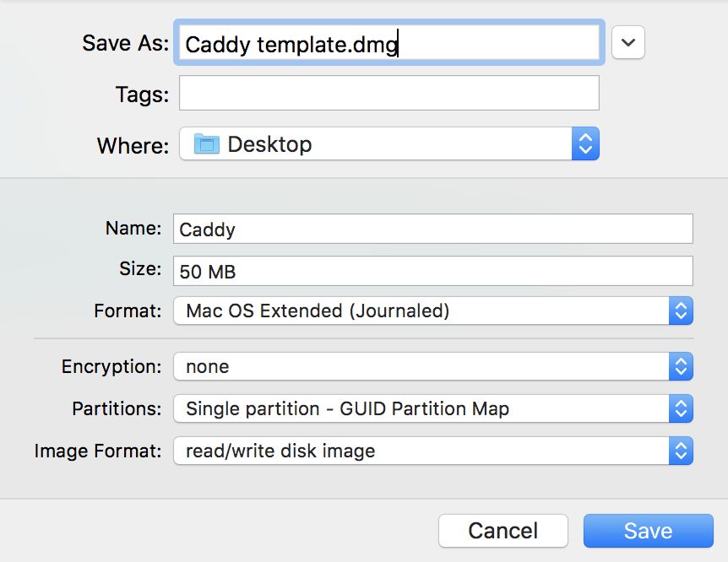Click the Name field containing Caddy
The image size is (728, 562).
(x=432, y=229)
